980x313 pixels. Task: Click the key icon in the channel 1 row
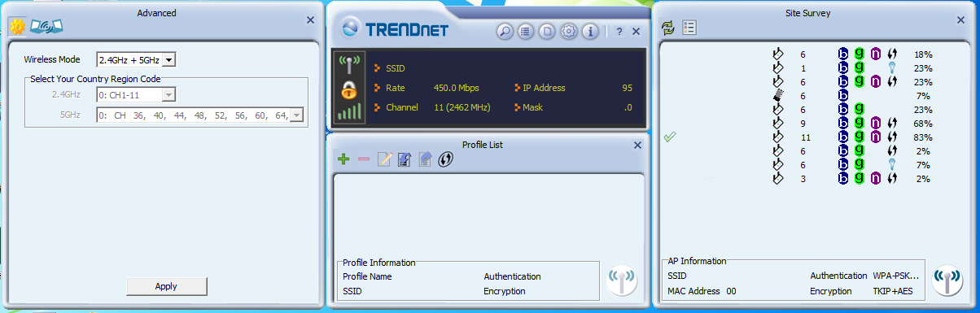click(x=892, y=68)
